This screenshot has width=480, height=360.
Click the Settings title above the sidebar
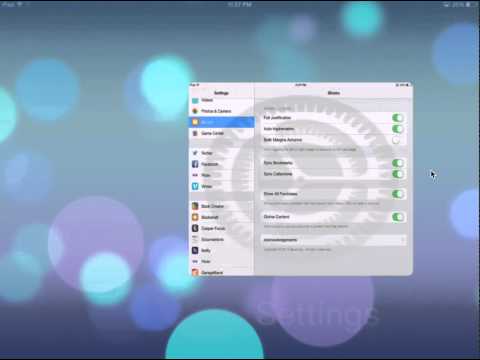pos(221,93)
